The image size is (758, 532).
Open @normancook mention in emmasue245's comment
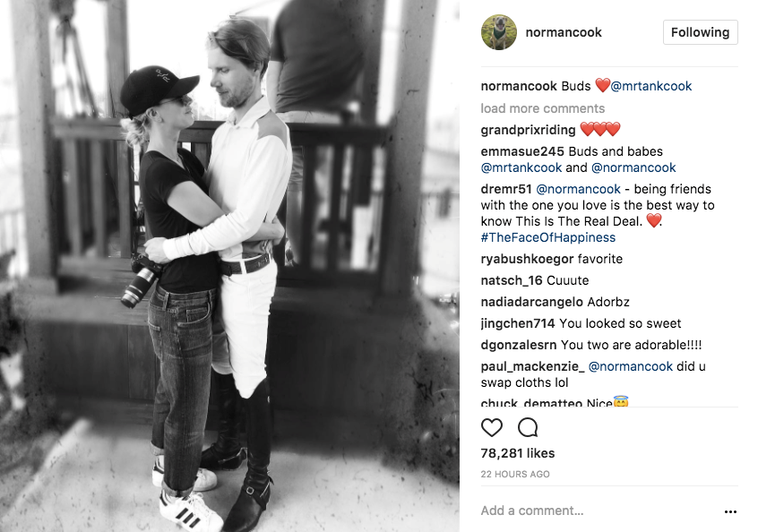tap(633, 167)
